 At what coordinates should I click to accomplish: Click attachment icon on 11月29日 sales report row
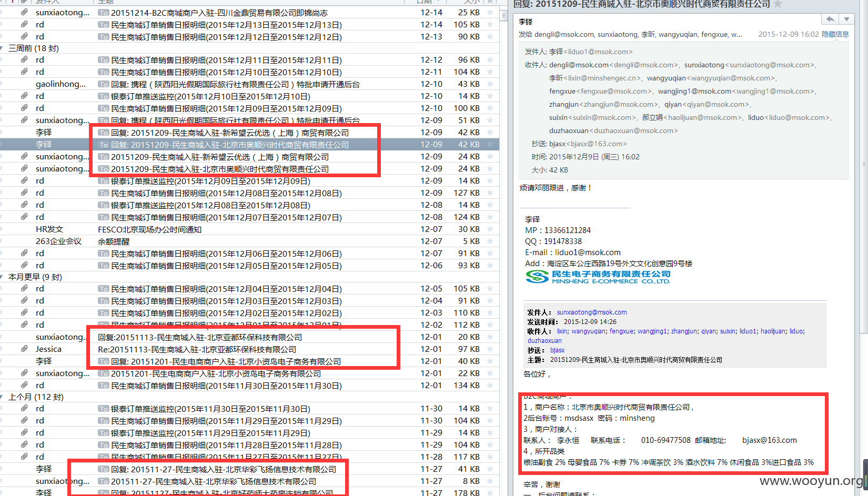point(24,420)
